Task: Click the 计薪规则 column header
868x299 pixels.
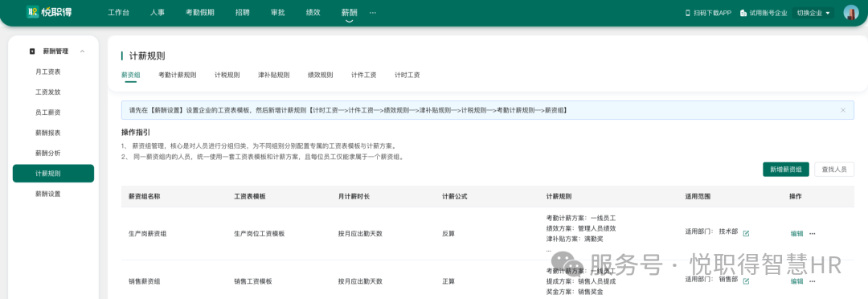Action: click(559, 197)
